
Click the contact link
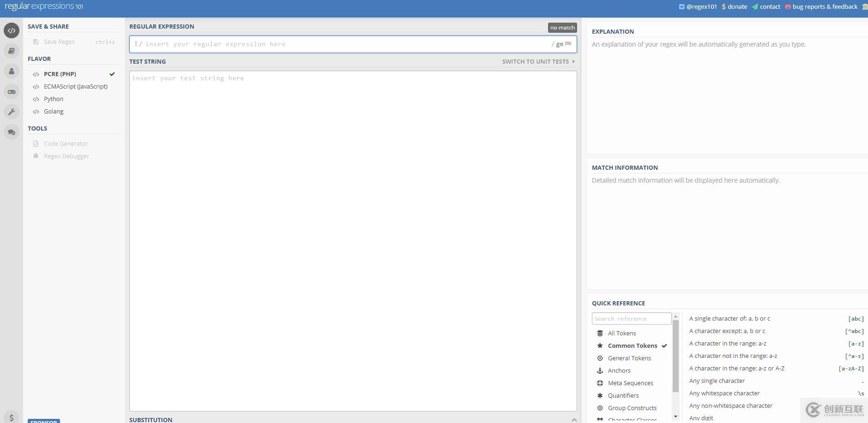click(770, 6)
